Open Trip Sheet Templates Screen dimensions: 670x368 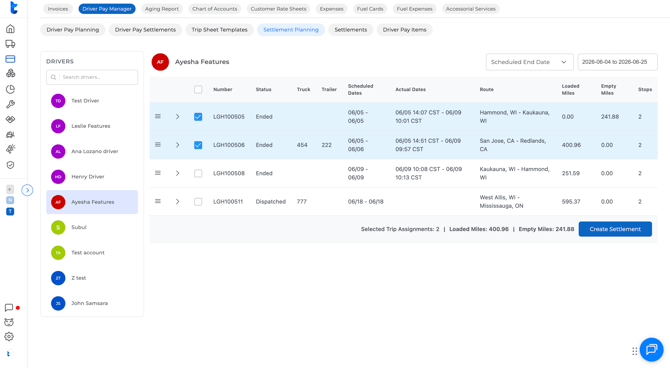[220, 29]
